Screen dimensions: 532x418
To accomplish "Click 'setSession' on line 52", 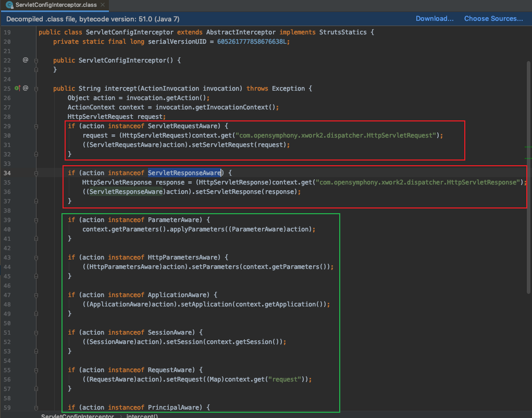I will pos(184,342).
